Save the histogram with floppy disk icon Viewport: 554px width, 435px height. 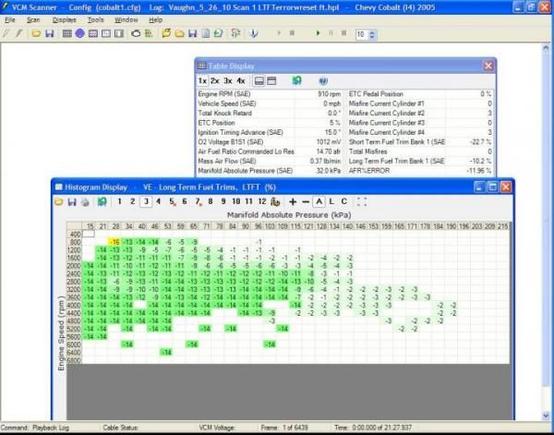pos(72,202)
